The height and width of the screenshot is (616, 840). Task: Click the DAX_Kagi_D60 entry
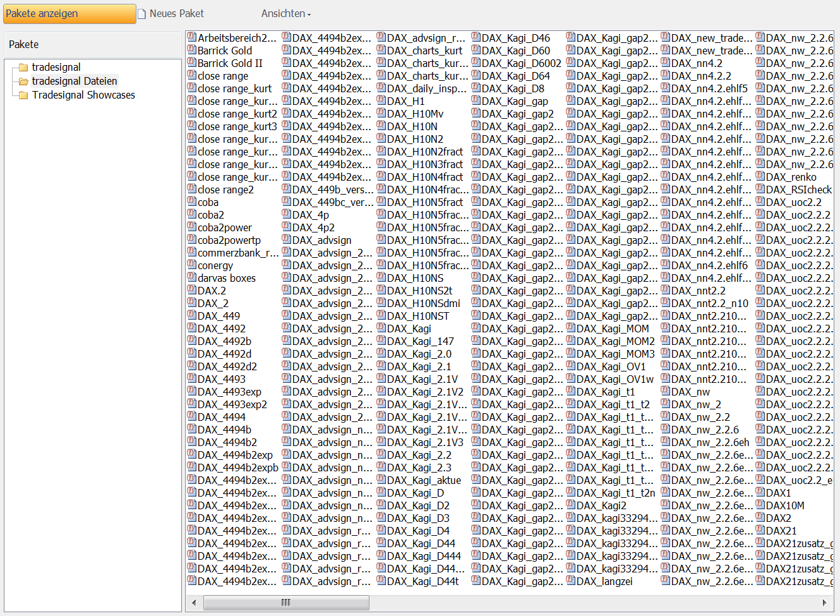[516, 51]
